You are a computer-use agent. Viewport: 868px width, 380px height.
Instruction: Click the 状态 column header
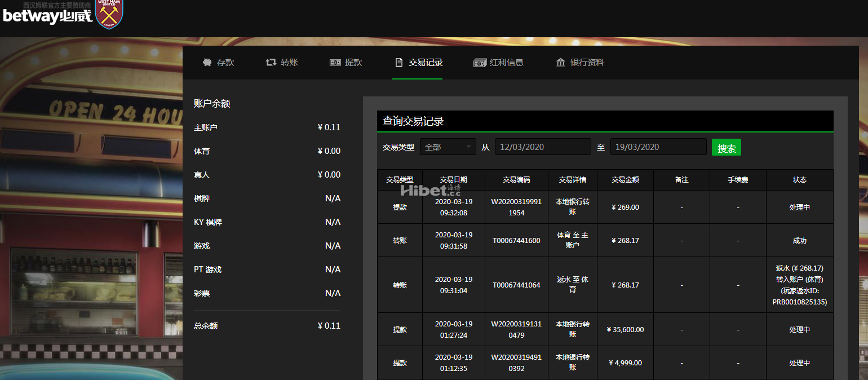(x=799, y=180)
